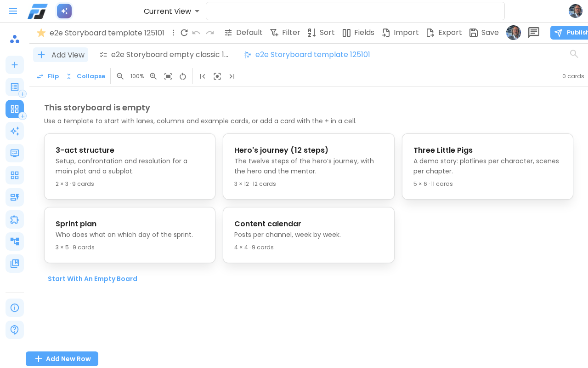Click the center focus icon
Viewport: 588px width, 368px height.
point(217,76)
